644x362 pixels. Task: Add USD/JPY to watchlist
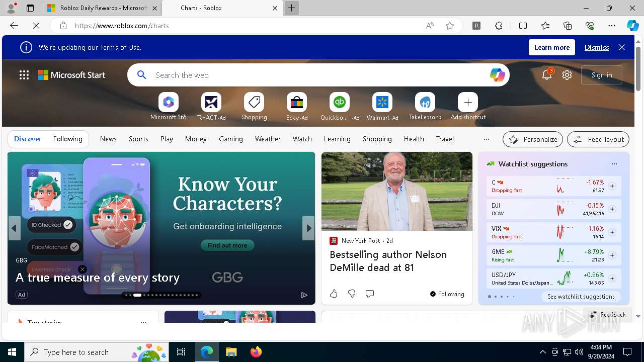coord(612,279)
